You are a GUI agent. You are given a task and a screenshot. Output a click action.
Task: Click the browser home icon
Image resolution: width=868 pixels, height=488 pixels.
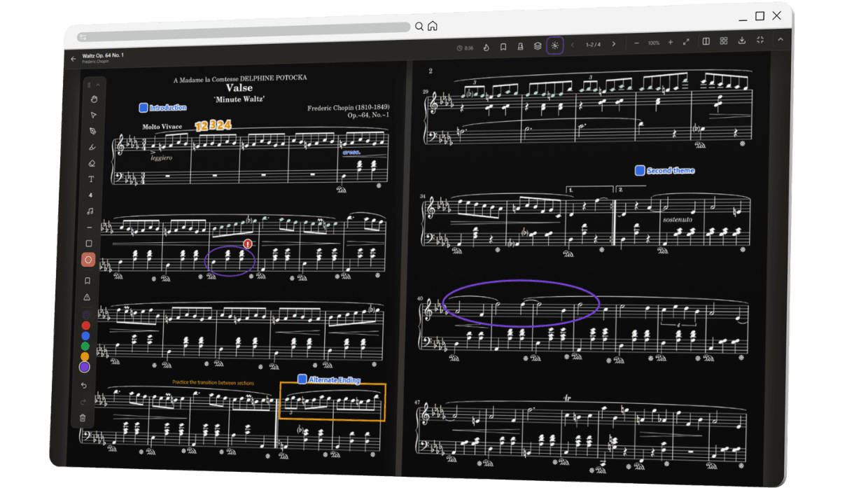pos(433,26)
